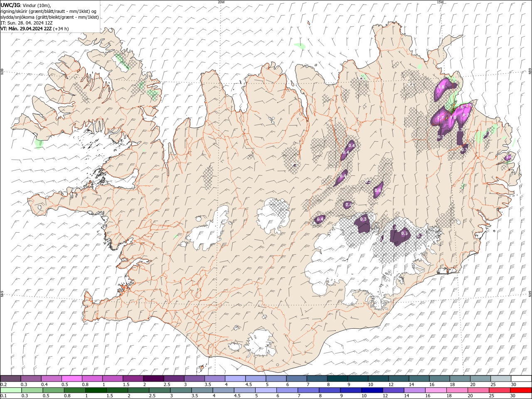The height and width of the screenshot is (399, 532).
Task: Click the 'UWC/IG' title text
Action: (x=10, y=5)
